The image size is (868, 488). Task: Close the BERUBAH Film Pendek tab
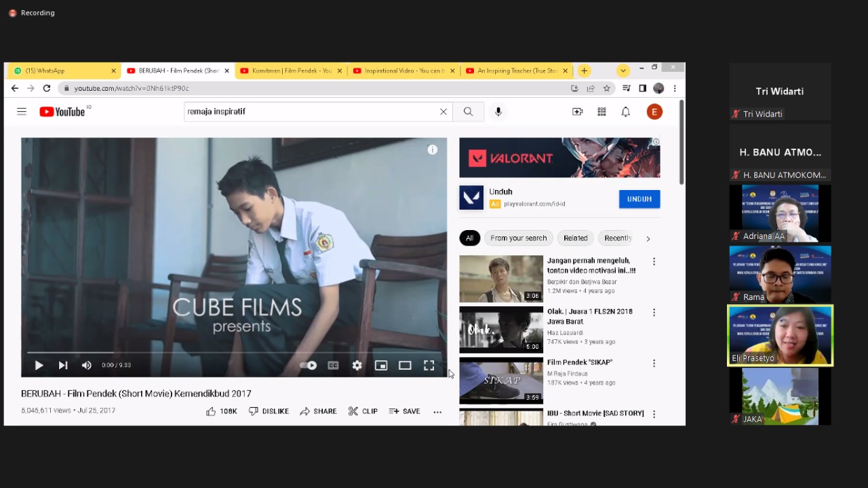[226, 71]
